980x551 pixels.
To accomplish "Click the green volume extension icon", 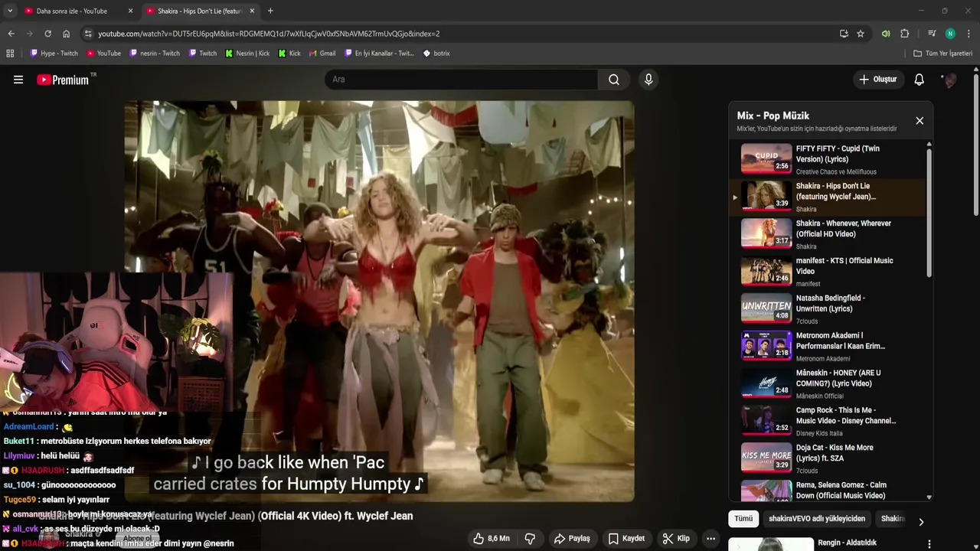I will (x=886, y=34).
